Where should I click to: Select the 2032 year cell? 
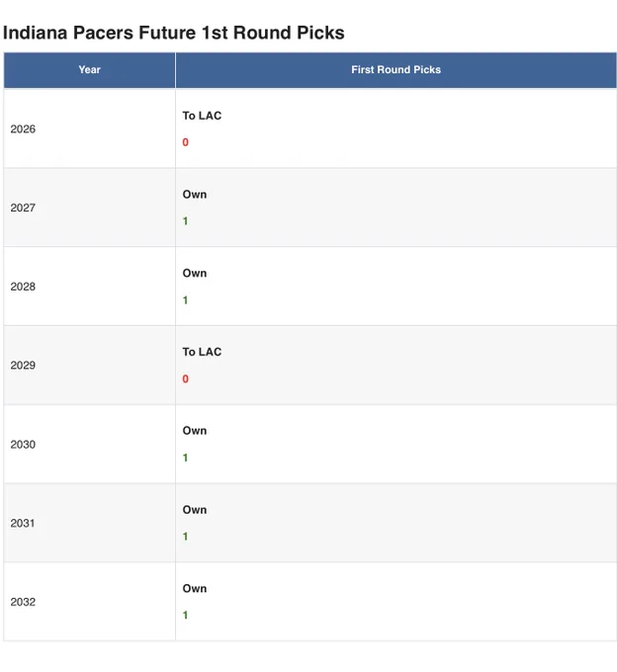point(89,602)
